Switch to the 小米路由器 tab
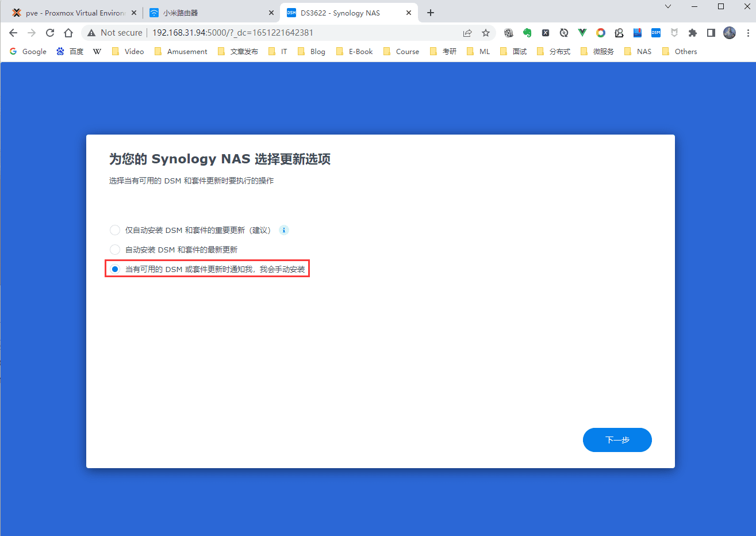This screenshot has width=756, height=536. [x=212, y=13]
